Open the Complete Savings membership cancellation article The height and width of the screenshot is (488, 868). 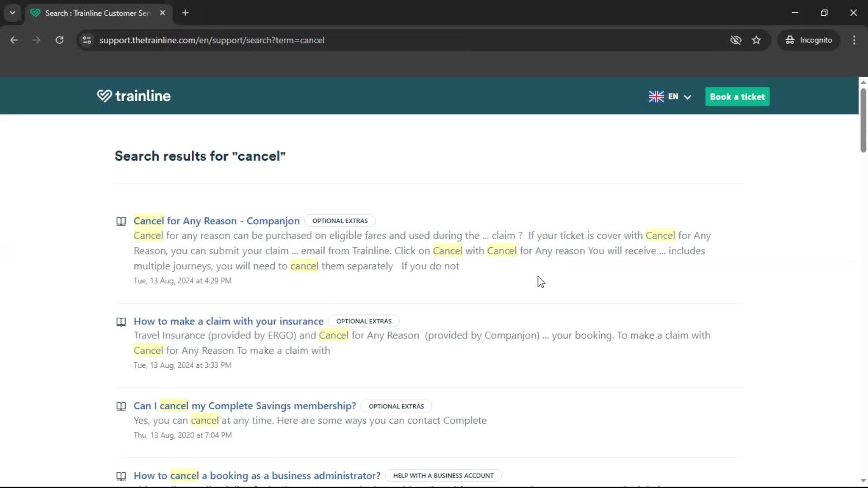point(245,406)
